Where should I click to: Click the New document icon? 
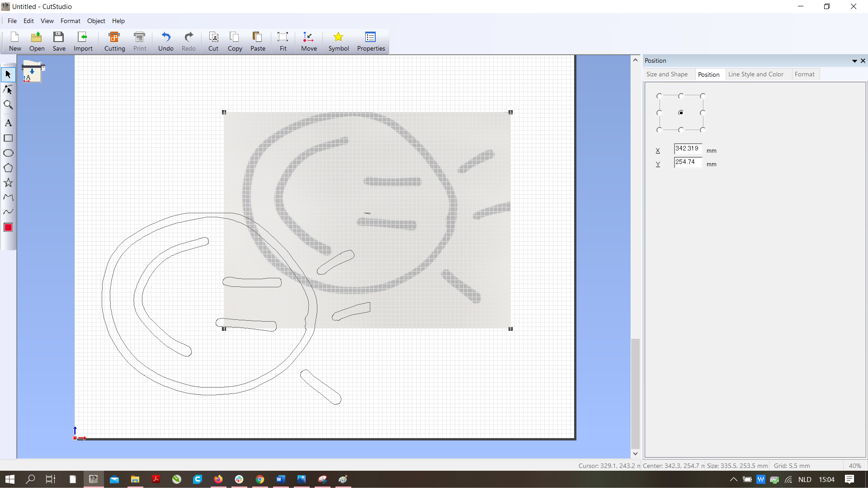pyautogui.click(x=15, y=42)
